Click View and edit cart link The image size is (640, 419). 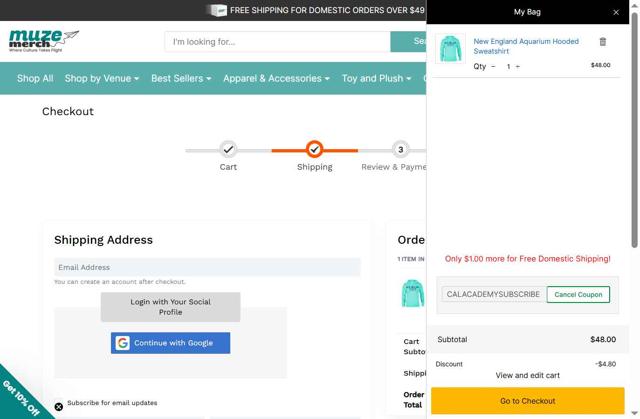527,375
